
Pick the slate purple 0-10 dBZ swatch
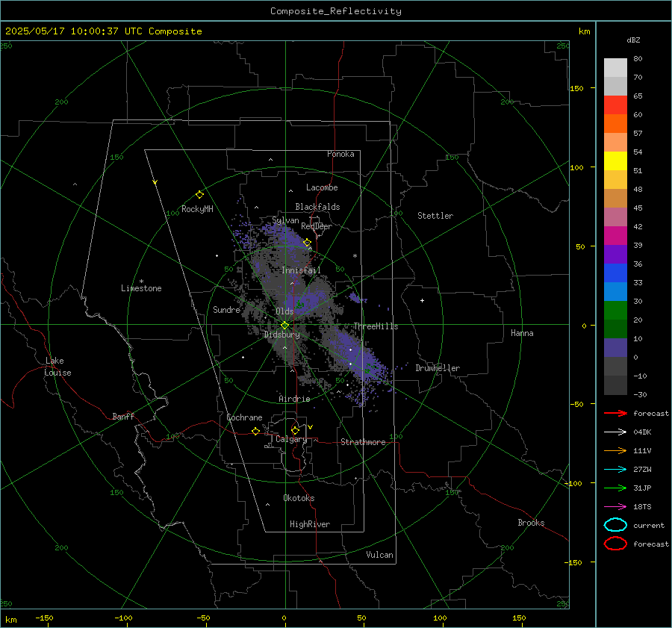click(615, 348)
